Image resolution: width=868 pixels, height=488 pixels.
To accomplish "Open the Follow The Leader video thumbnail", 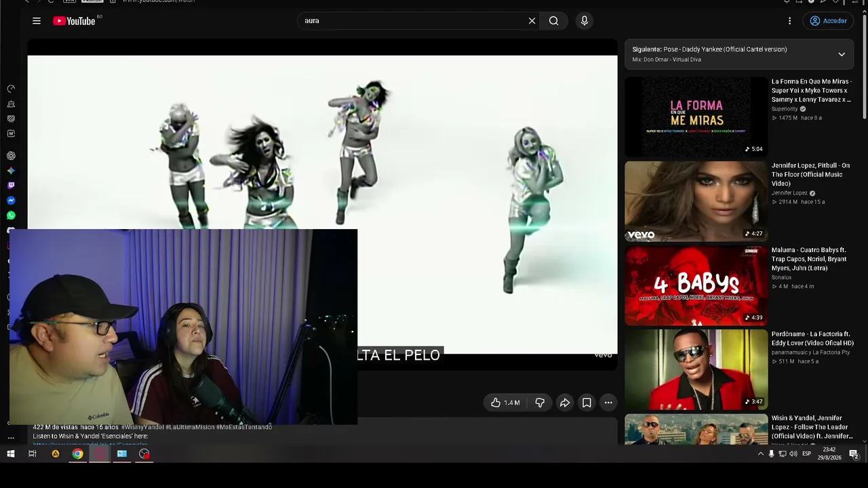I will coord(696,429).
